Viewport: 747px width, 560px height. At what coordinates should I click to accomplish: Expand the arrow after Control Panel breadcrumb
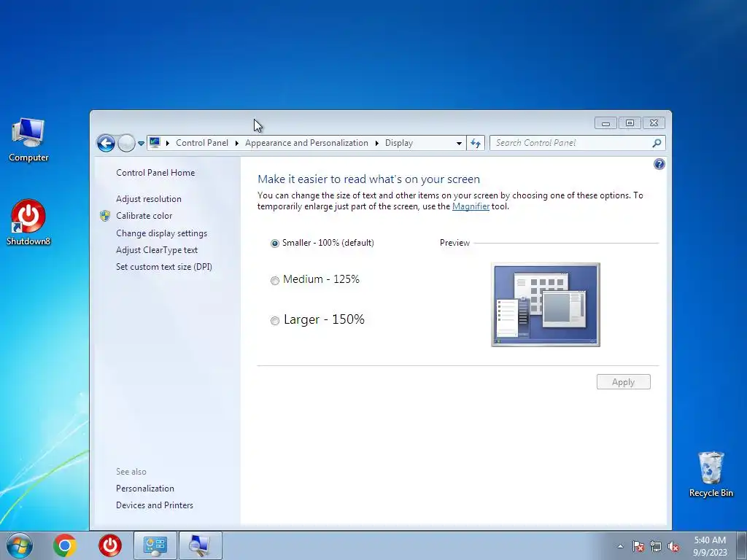point(237,143)
